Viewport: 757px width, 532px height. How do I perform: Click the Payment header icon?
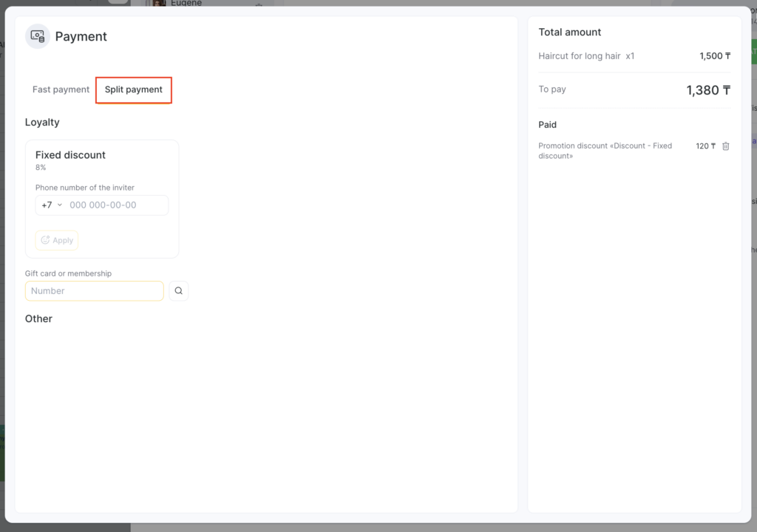(x=38, y=36)
